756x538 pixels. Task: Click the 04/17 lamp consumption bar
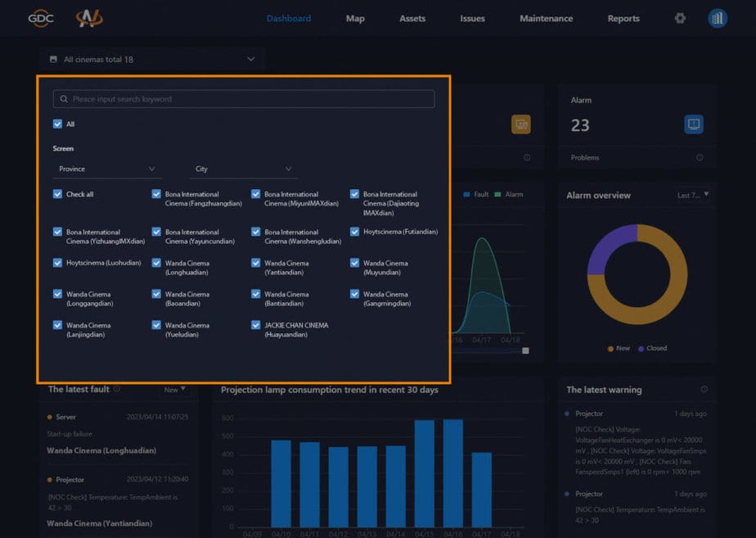pos(482,489)
